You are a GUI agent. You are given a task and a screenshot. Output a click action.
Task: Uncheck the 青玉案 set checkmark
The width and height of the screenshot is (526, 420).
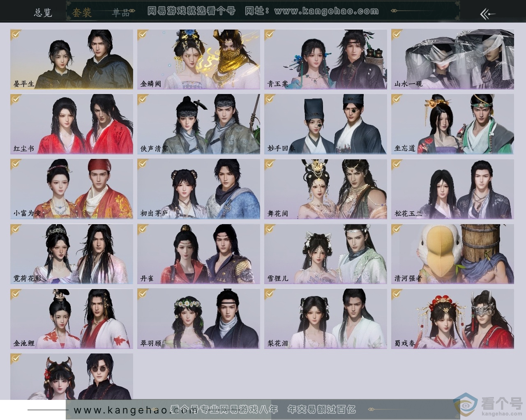tap(270, 34)
